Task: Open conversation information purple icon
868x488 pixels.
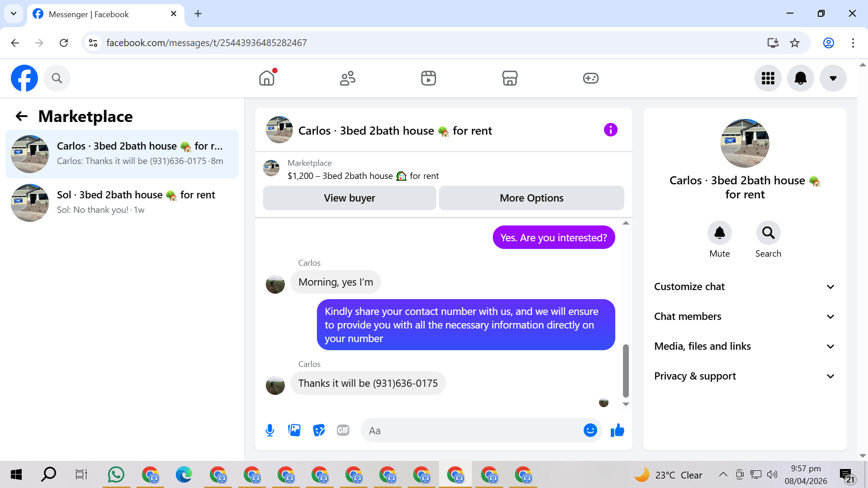Action: [x=610, y=130]
